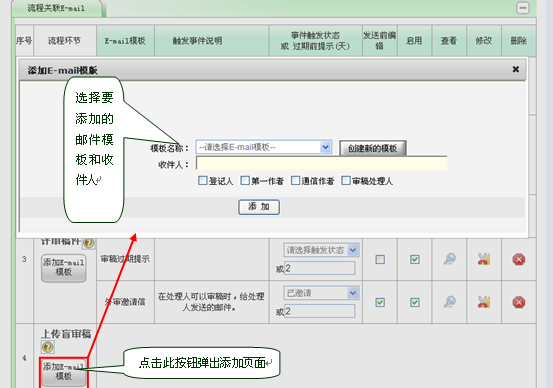Image resolution: width=553 pixels, height=388 pixels.
Task: Delete the 审稿过期提示 template row
Action: point(518,259)
